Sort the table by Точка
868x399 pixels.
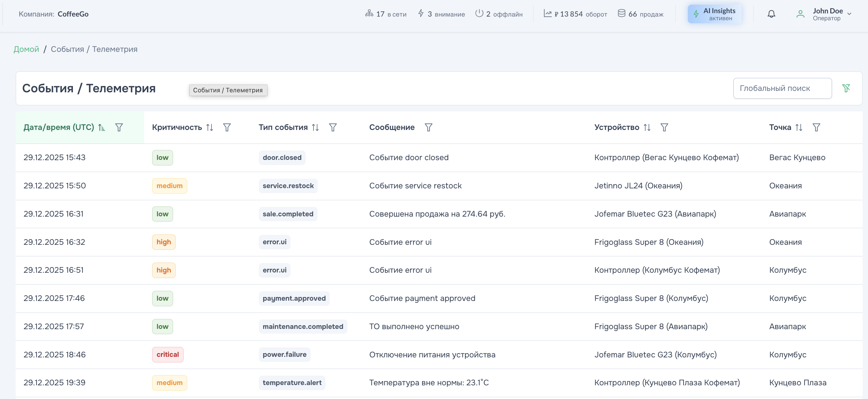[x=799, y=127]
